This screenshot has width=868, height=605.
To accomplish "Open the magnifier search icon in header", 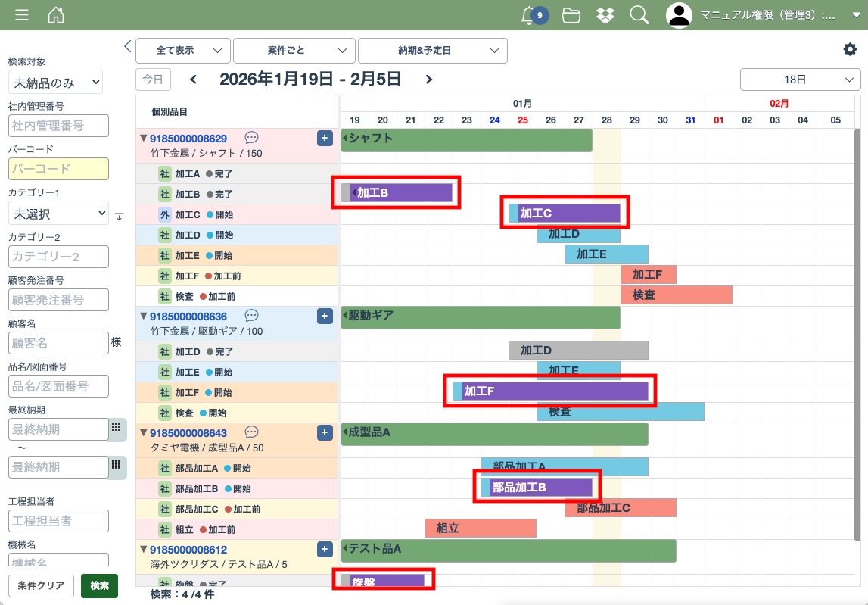I will click(639, 15).
